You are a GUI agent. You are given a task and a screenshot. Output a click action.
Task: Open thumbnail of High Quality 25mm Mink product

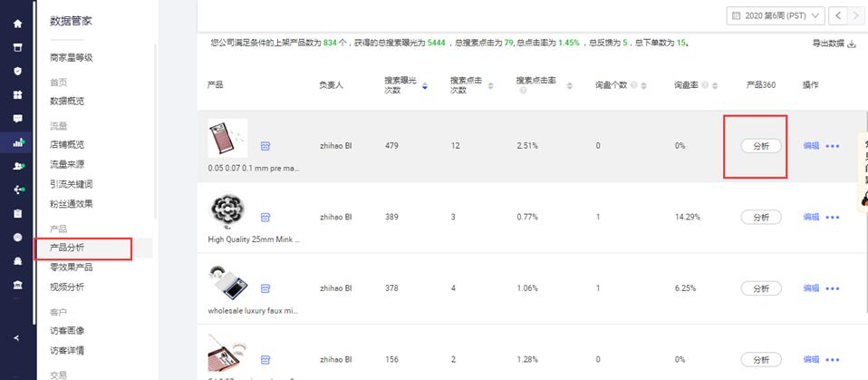pos(227,211)
